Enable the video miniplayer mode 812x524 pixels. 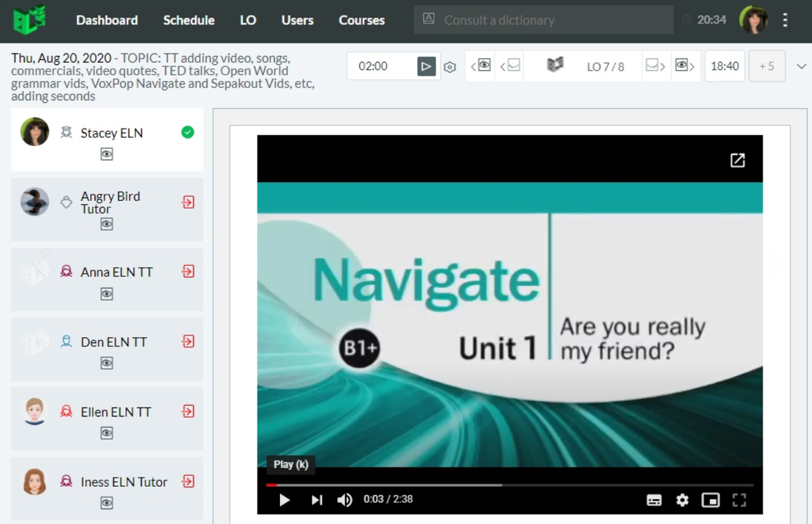(710, 500)
